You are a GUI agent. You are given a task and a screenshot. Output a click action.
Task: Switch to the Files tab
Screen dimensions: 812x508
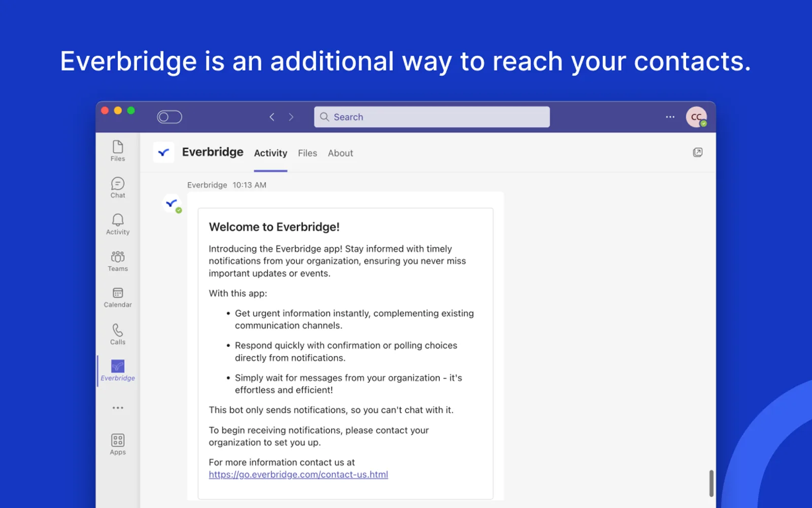point(308,153)
